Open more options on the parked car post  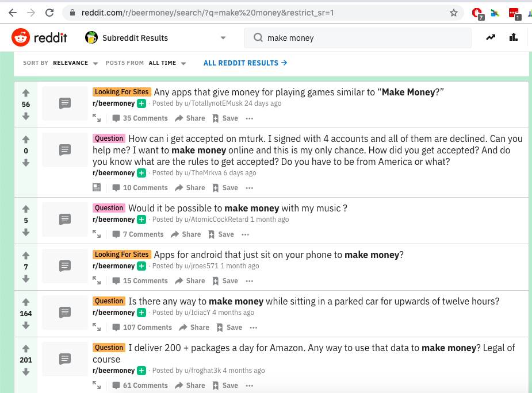254,327
